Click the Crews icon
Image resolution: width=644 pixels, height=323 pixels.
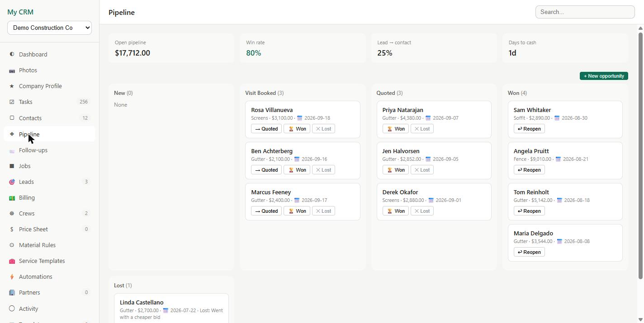(x=12, y=214)
